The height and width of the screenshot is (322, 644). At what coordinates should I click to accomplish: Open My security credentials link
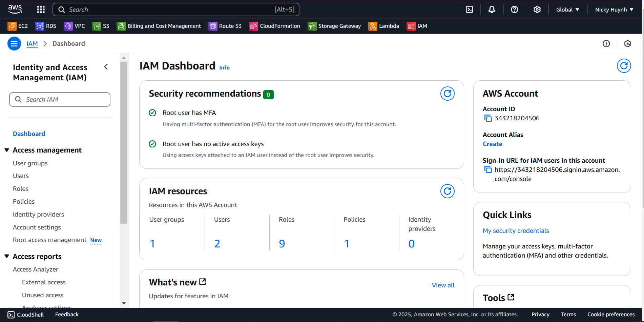[x=516, y=231]
